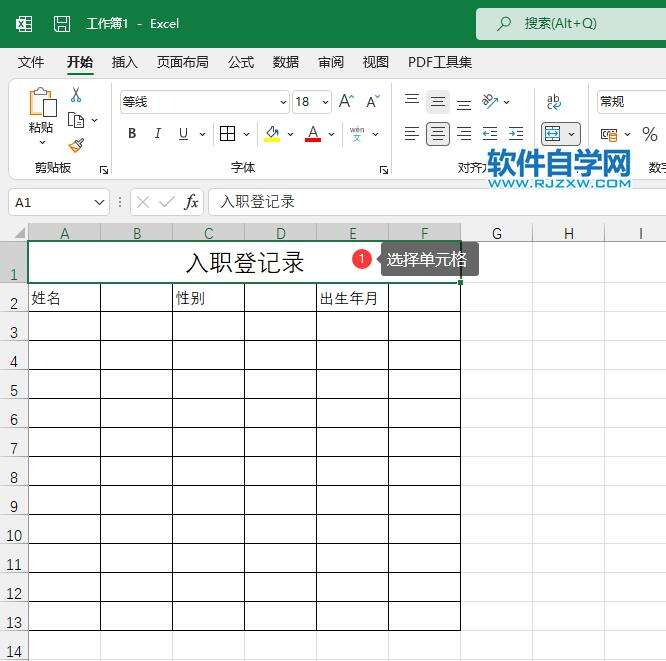Click the Cut scissors icon

pos(76,95)
